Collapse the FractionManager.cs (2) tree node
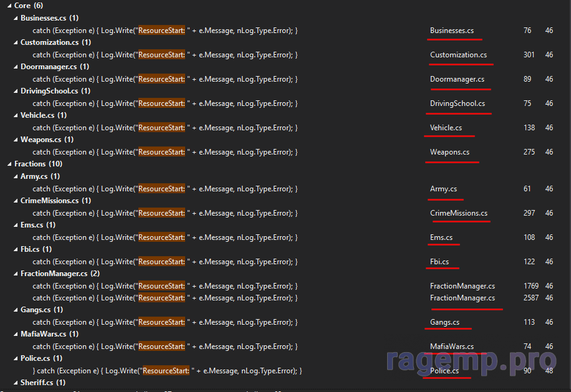The image size is (571, 392). click(16, 274)
